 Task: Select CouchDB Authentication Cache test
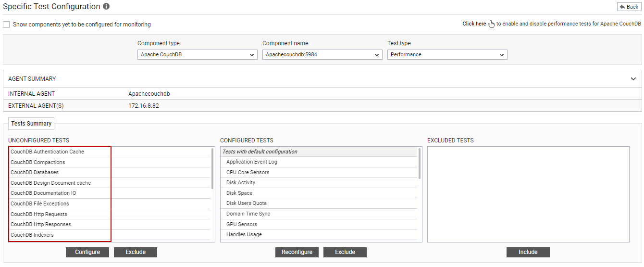(x=110, y=152)
